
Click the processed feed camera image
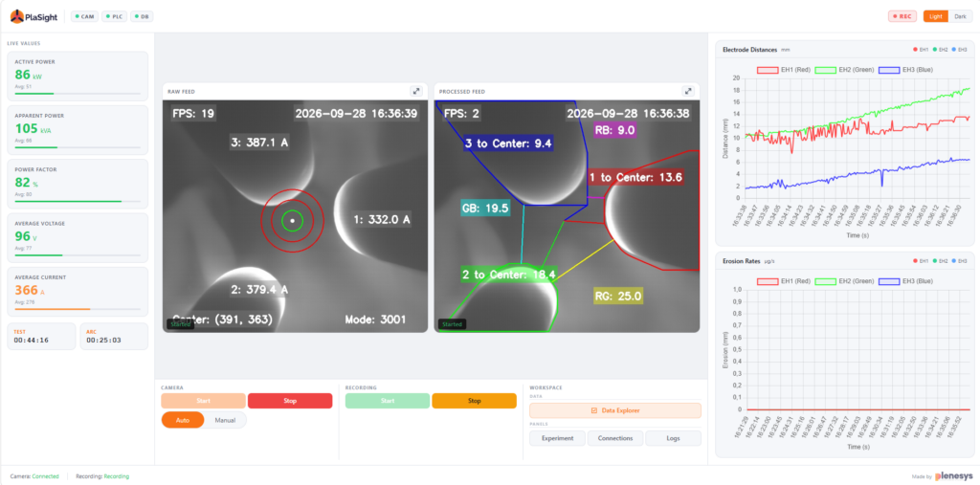point(567,216)
